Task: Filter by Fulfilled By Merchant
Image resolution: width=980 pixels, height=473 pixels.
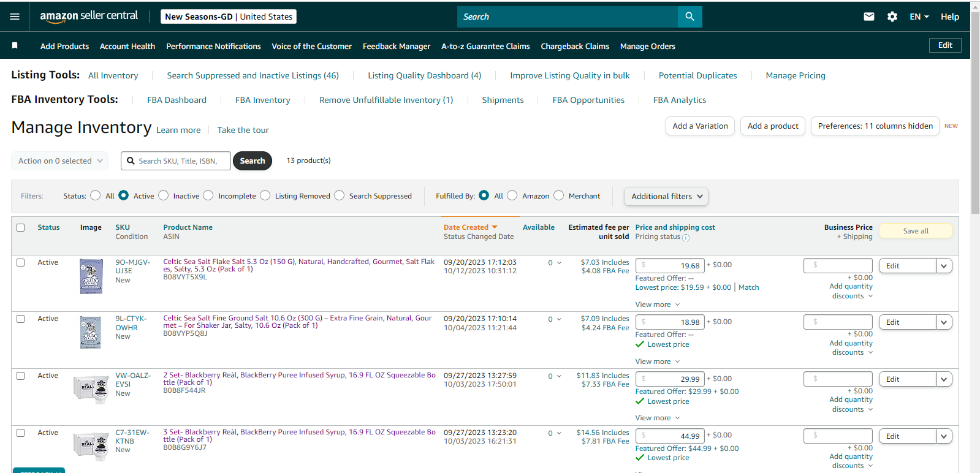Action: coord(558,195)
